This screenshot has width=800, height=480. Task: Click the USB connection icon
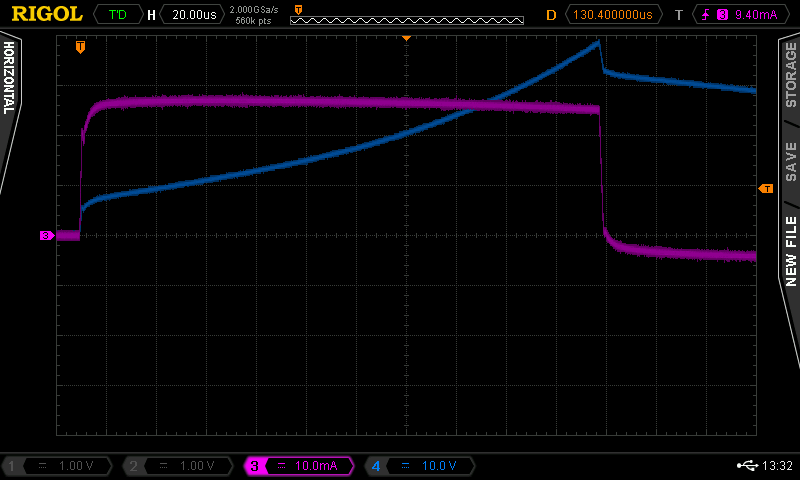[x=746, y=466]
